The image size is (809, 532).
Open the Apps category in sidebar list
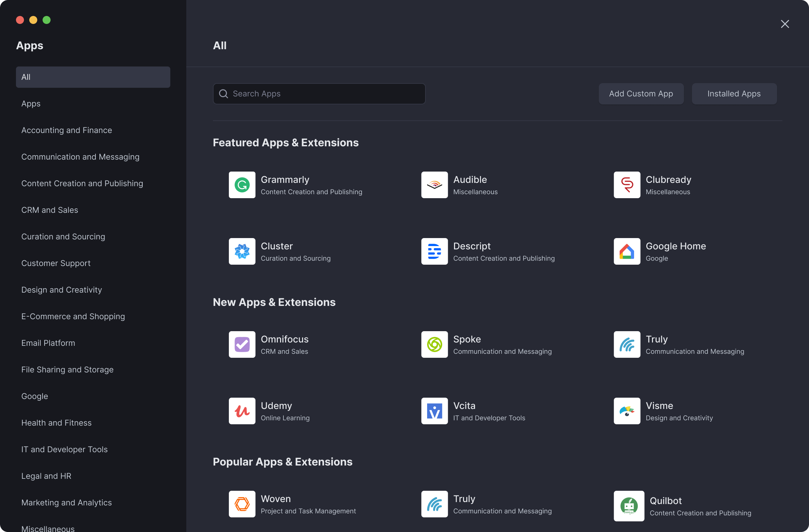pyautogui.click(x=93, y=104)
